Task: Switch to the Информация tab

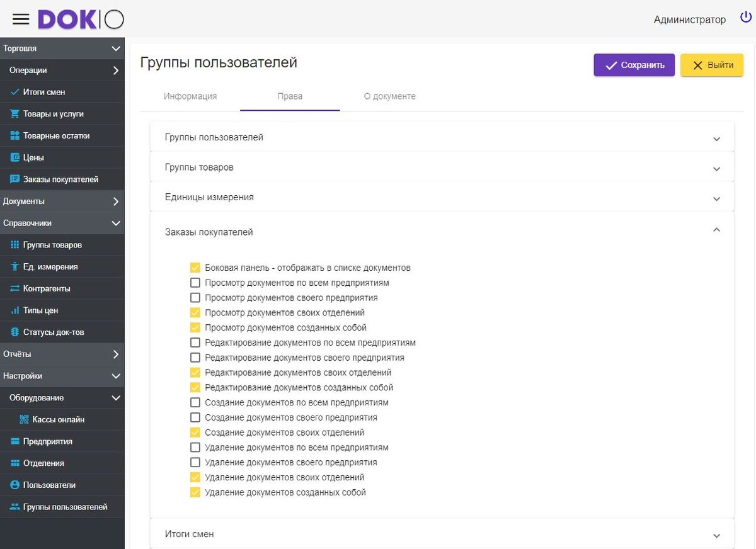Action: click(x=190, y=96)
